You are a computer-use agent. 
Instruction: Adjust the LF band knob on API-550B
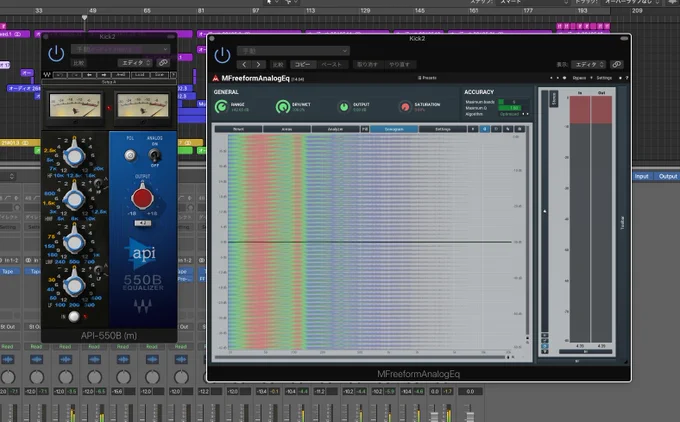coord(74,285)
